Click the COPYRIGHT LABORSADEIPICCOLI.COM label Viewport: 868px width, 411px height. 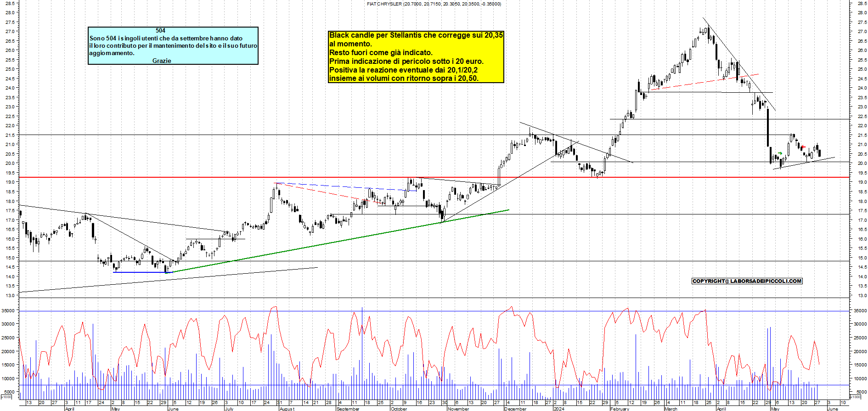(x=747, y=281)
